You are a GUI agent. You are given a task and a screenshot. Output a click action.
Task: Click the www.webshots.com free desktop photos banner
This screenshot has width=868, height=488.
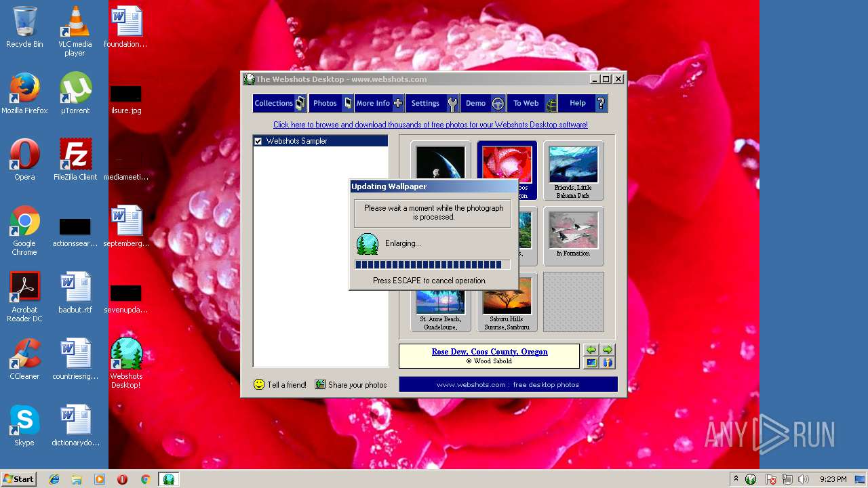pyautogui.click(x=508, y=384)
